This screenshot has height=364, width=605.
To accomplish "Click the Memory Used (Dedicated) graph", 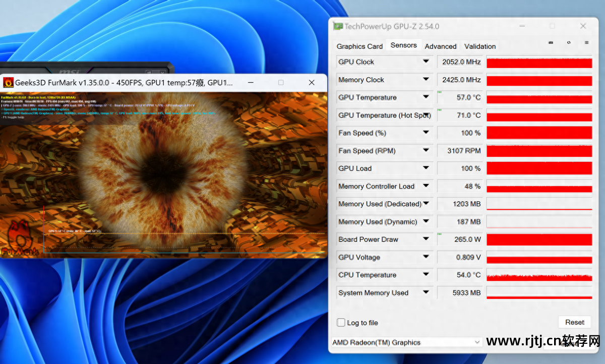I will click(x=539, y=204).
